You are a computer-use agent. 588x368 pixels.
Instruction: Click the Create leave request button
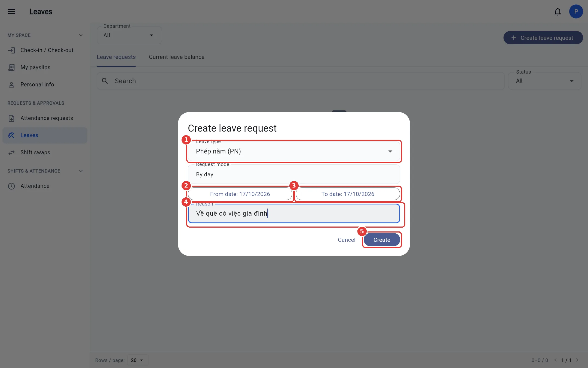pyautogui.click(x=543, y=38)
